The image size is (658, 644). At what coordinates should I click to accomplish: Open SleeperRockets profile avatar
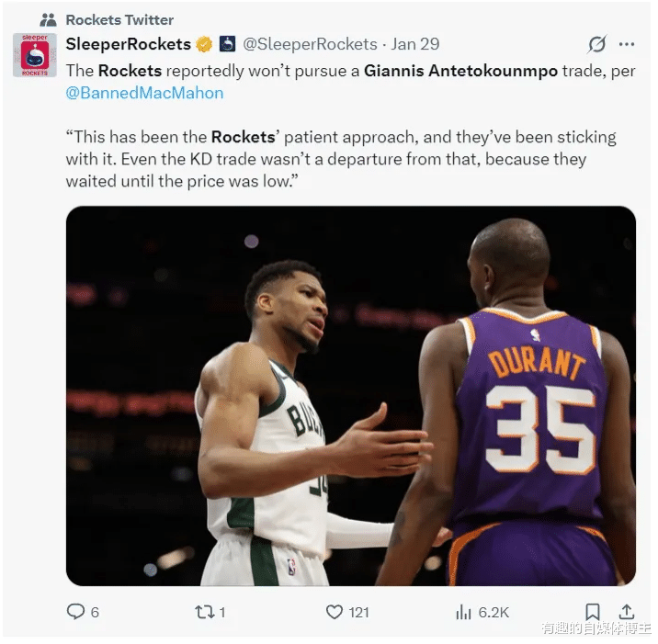coord(34,55)
